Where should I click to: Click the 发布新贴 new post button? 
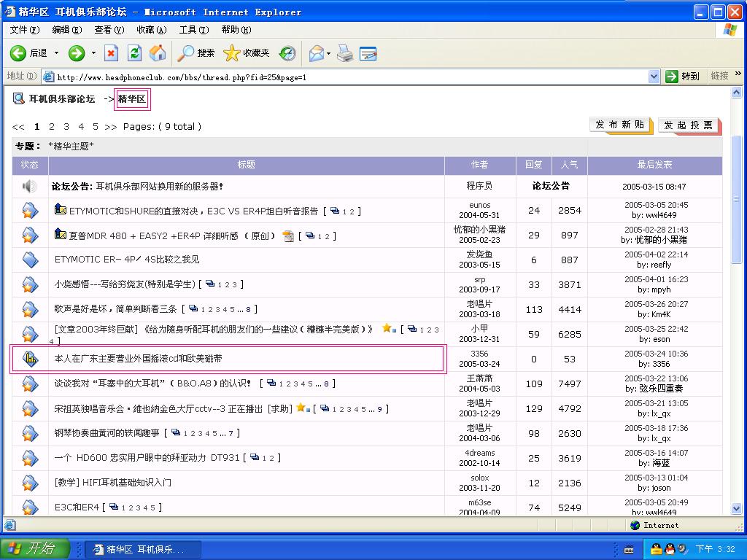621,125
